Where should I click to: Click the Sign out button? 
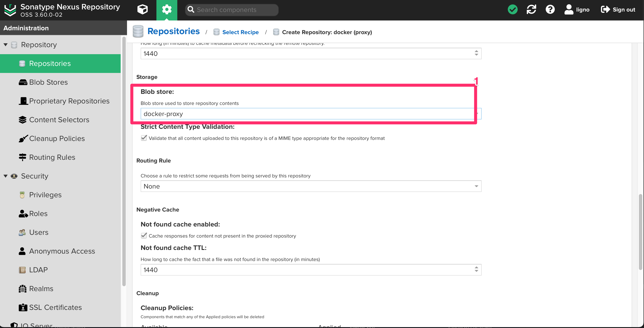[618, 10]
